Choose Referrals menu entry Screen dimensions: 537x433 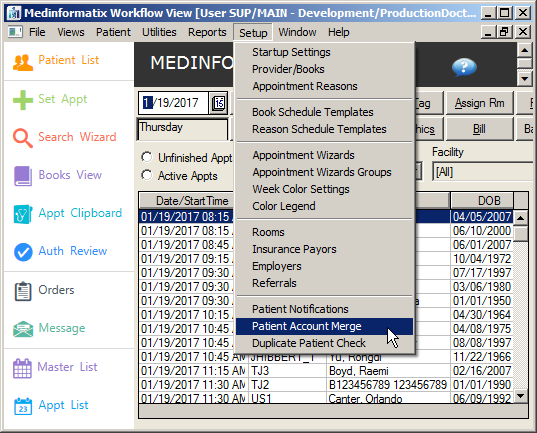click(x=324, y=283)
